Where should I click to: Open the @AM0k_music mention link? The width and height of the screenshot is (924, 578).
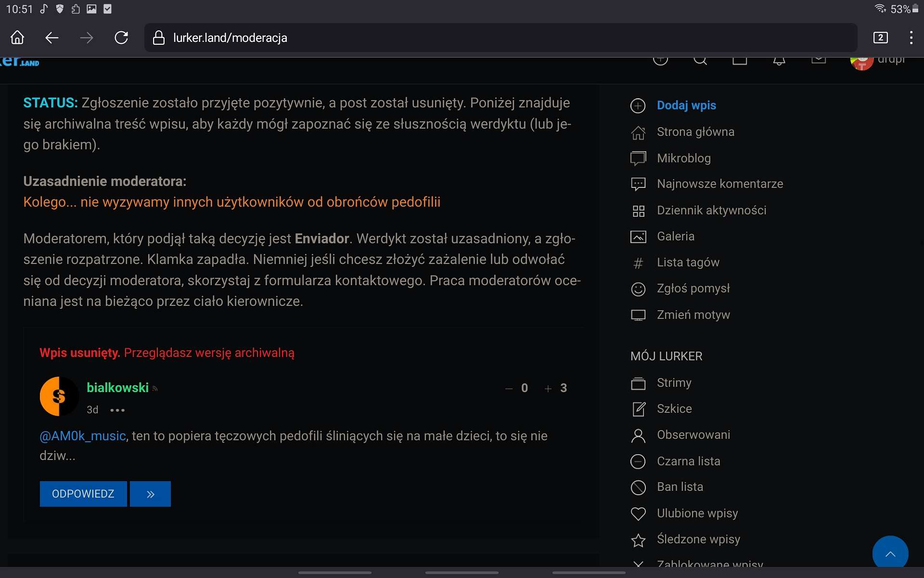click(83, 436)
